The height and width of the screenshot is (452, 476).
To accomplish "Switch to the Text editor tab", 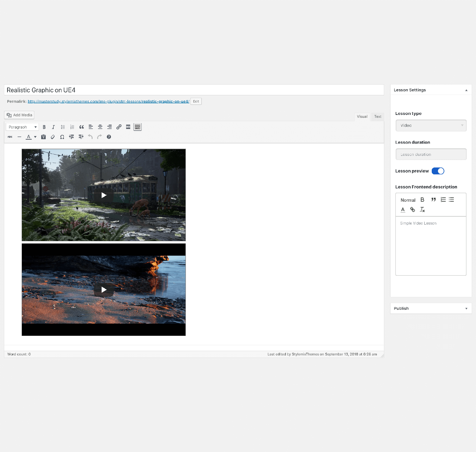I will click(377, 117).
